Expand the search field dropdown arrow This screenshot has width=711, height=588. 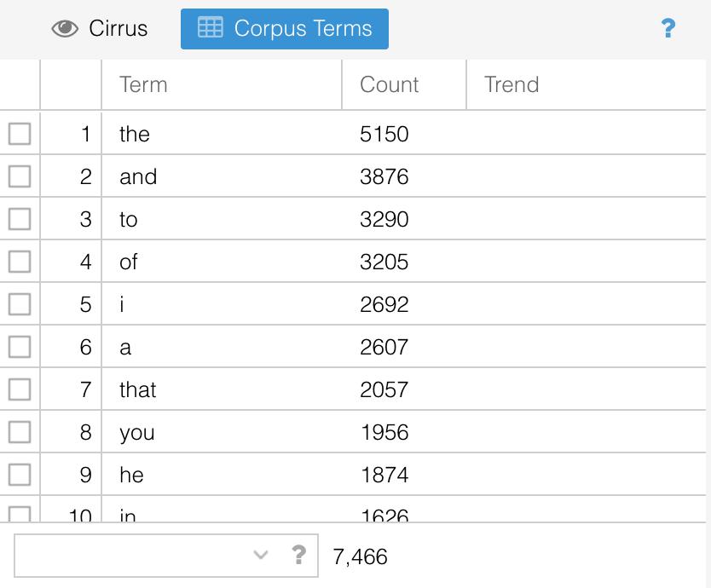(261, 556)
